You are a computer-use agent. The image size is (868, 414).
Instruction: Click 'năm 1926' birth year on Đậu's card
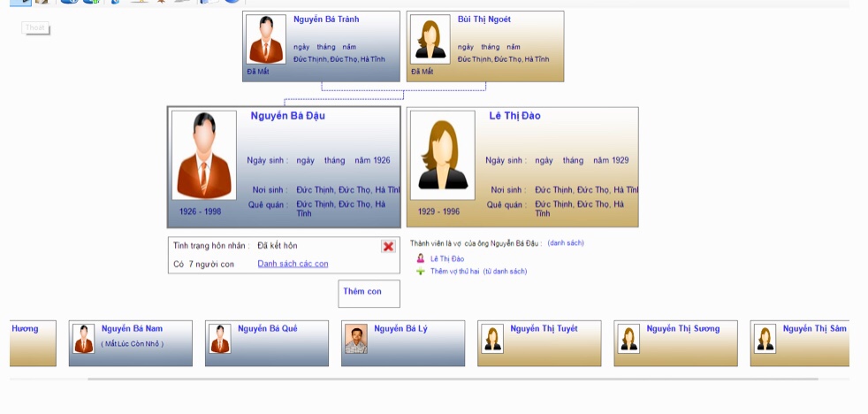(372, 160)
